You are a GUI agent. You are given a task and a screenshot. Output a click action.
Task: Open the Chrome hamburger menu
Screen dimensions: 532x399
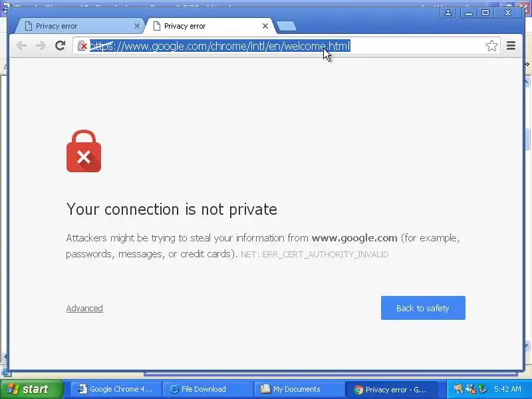coord(511,45)
